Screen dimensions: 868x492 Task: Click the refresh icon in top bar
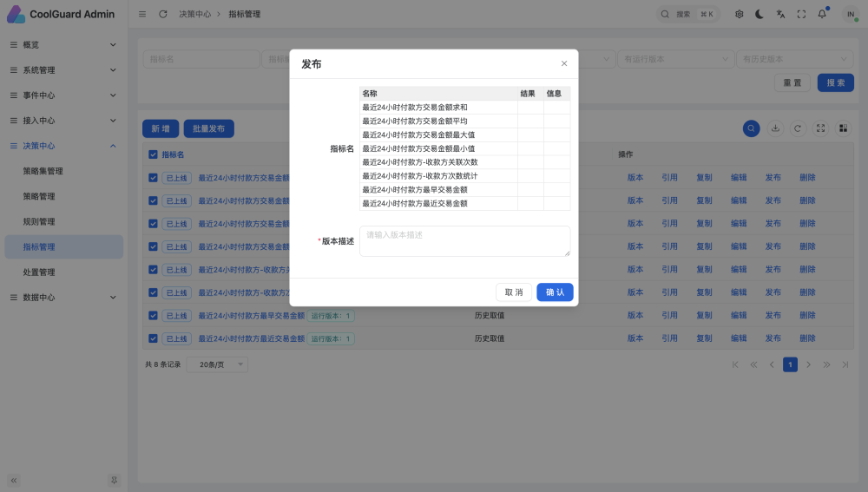click(163, 14)
